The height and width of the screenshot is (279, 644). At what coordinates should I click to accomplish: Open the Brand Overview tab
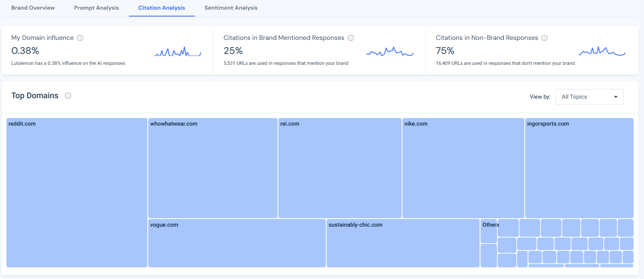[x=33, y=8]
